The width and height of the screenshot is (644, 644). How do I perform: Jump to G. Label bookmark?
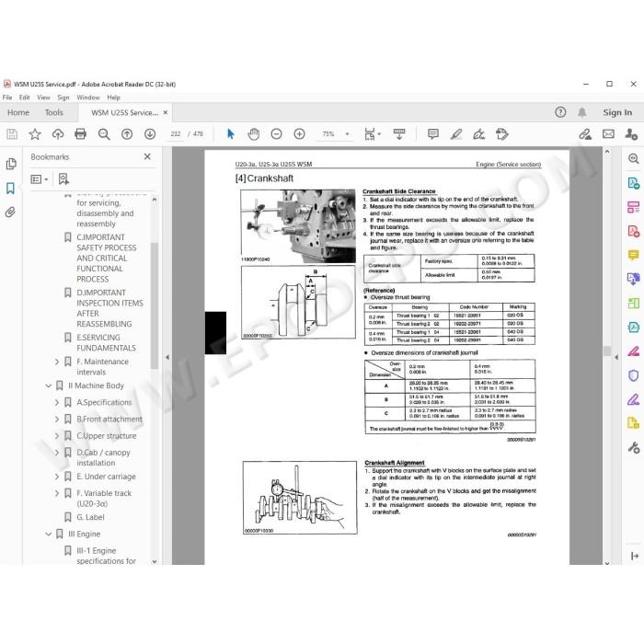point(90,517)
